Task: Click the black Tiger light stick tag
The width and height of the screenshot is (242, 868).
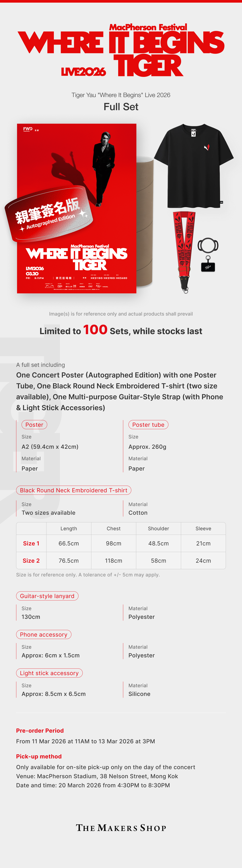Action: (208, 267)
